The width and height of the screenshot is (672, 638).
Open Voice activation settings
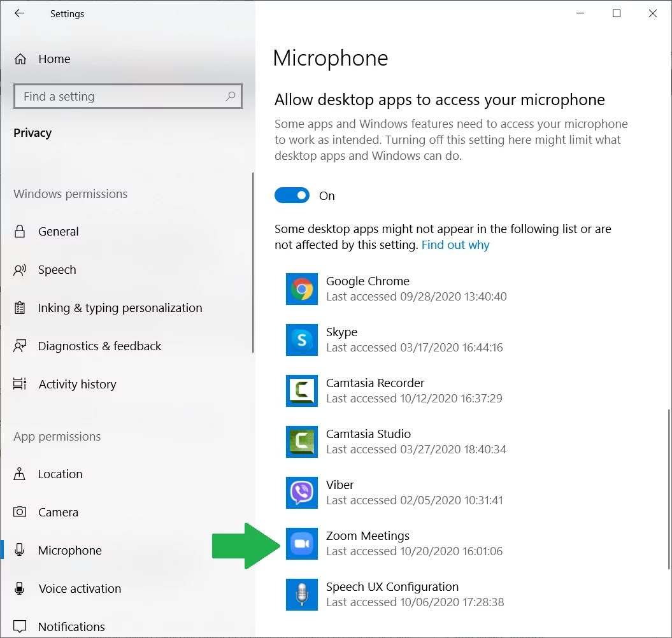80,588
